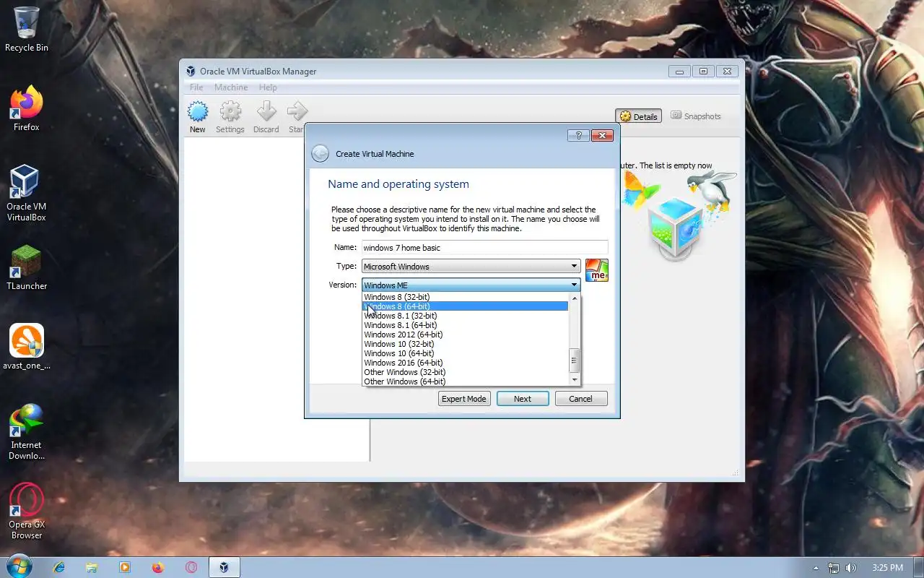The width and height of the screenshot is (924, 578).
Task: Open Opera GX from the taskbar
Action: coord(191,567)
